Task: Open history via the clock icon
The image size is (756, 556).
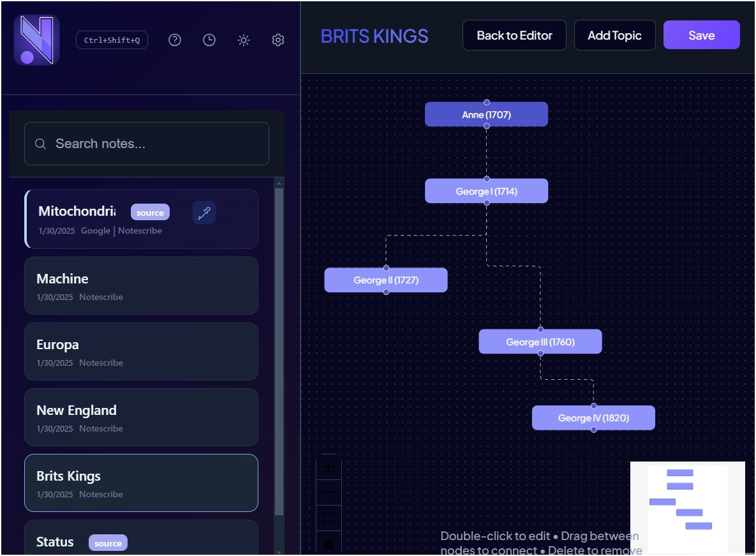Action: 209,40
